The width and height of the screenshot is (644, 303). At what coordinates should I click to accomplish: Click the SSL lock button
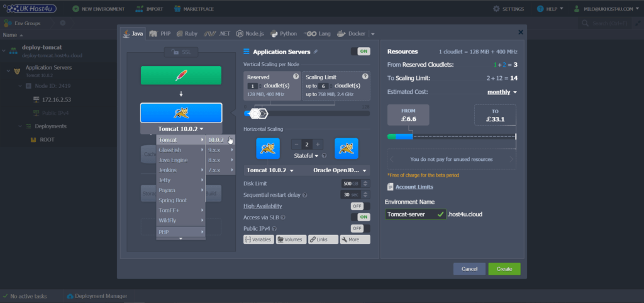[180, 52]
